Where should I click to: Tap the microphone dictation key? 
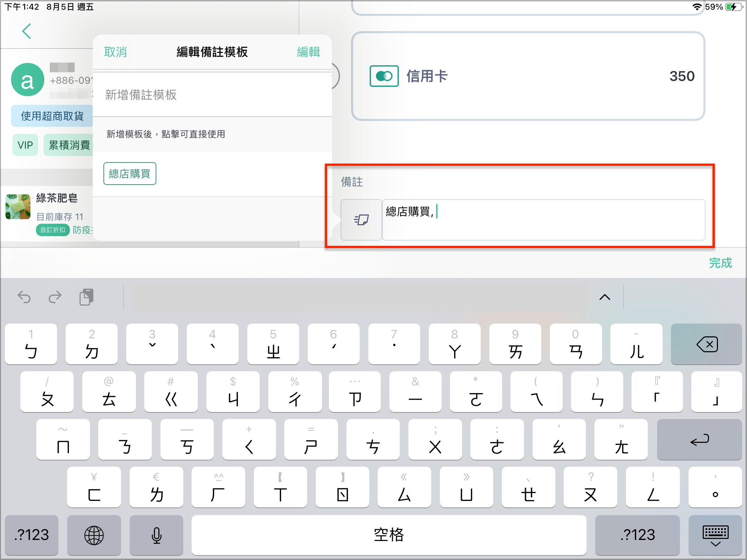(x=156, y=535)
